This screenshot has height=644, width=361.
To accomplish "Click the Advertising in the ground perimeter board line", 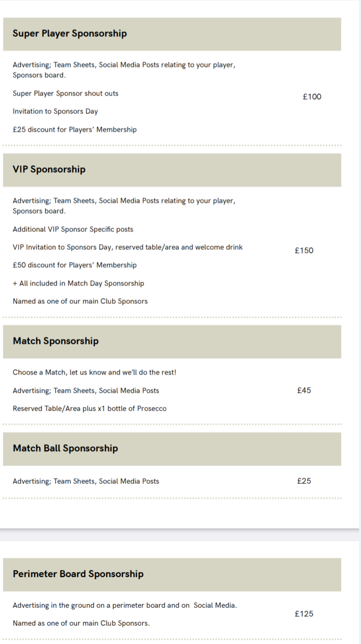I will [x=125, y=605].
